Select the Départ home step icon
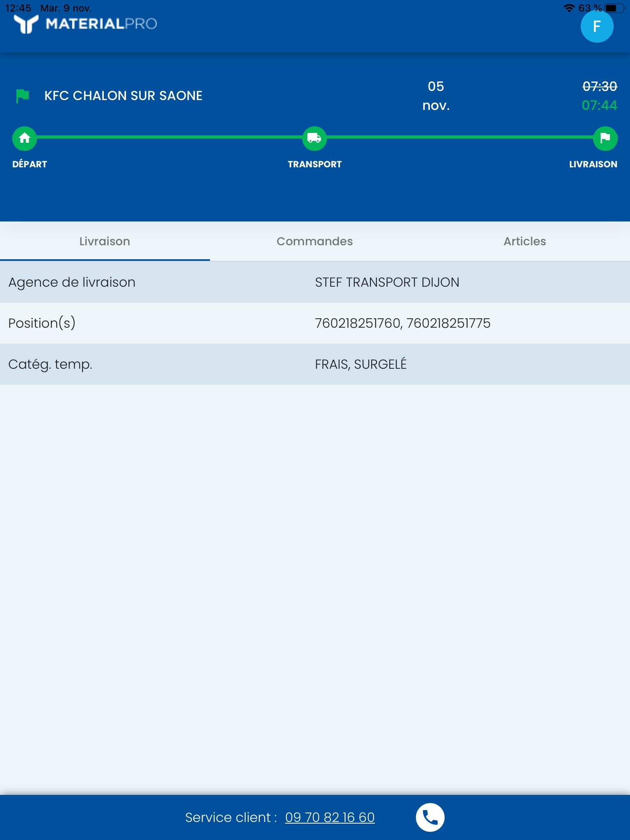The width and height of the screenshot is (630, 840). click(x=25, y=138)
